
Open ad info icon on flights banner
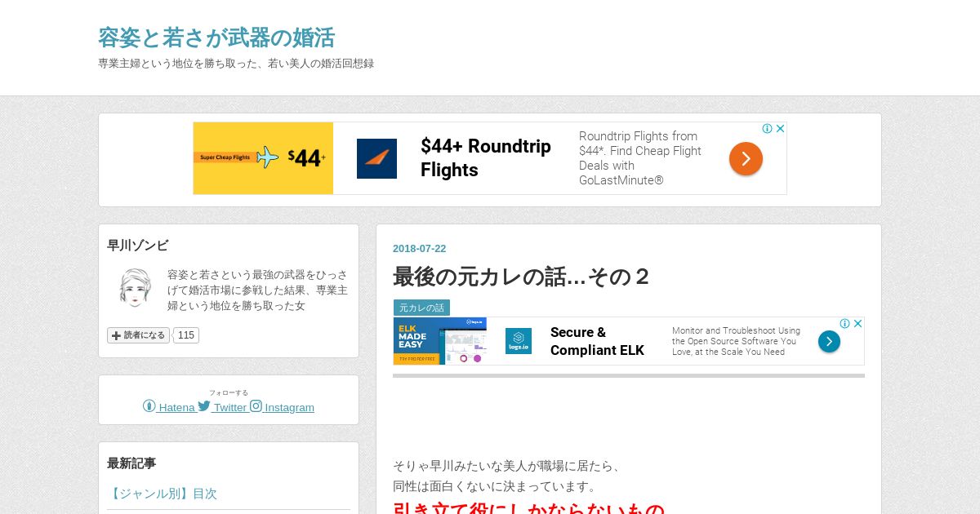768,129
